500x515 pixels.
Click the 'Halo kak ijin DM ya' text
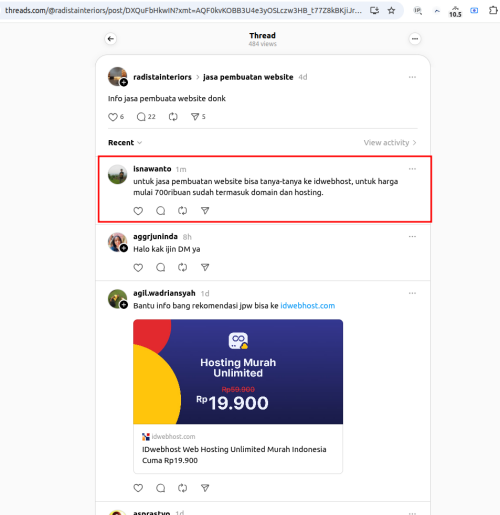tap(167, 249)
